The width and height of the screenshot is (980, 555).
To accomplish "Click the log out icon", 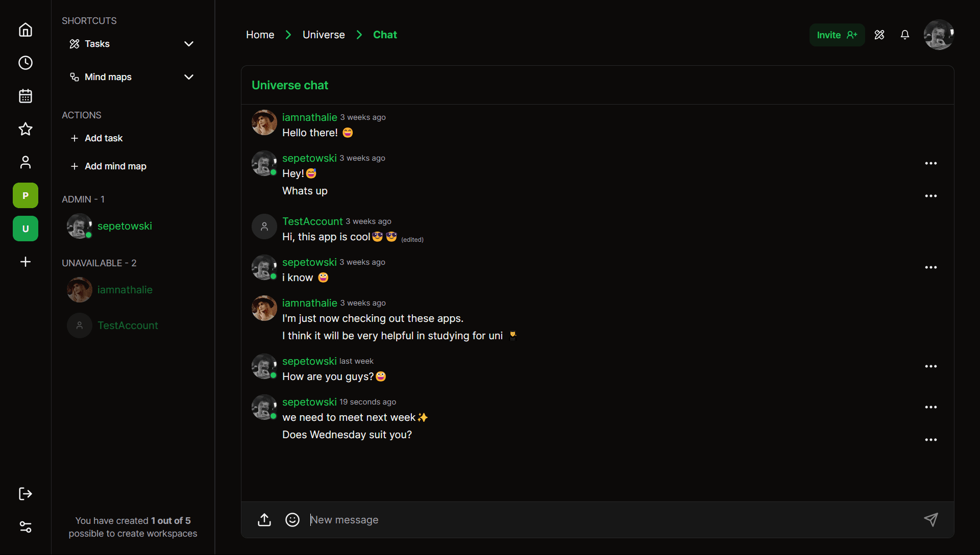I will click(26, 494).
